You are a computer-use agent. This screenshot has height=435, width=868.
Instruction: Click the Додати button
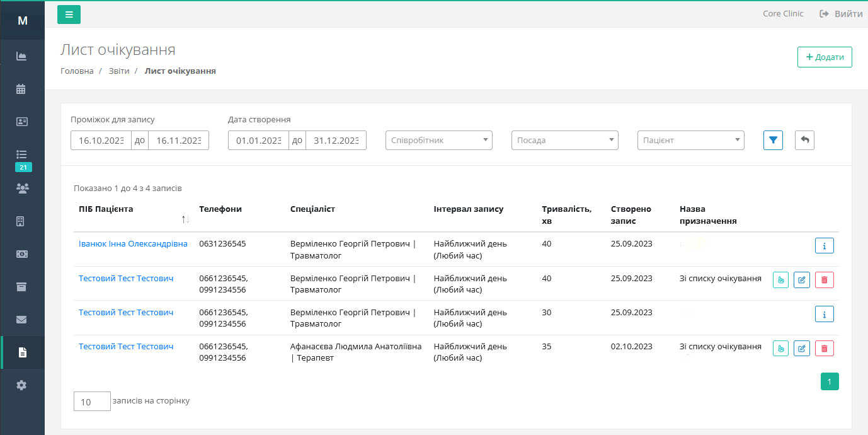[x=825, y=57]
